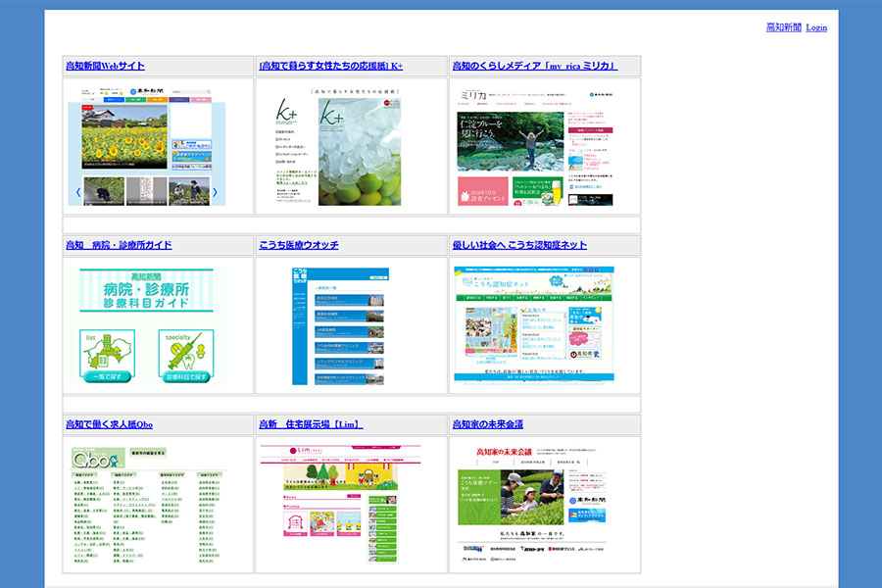Open the 病院・診療所 診療科目ガイド thumbnail
Image resolution: width=882 pixels, height=588 pixels.
147,325
